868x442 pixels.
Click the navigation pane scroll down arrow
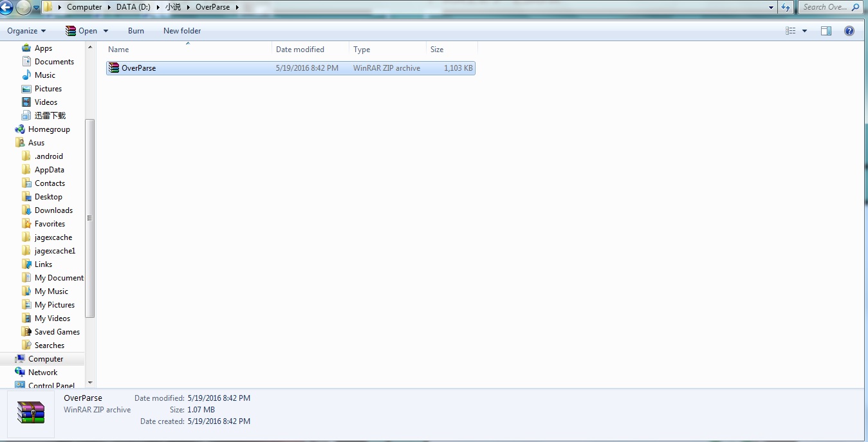pos(90,383)
